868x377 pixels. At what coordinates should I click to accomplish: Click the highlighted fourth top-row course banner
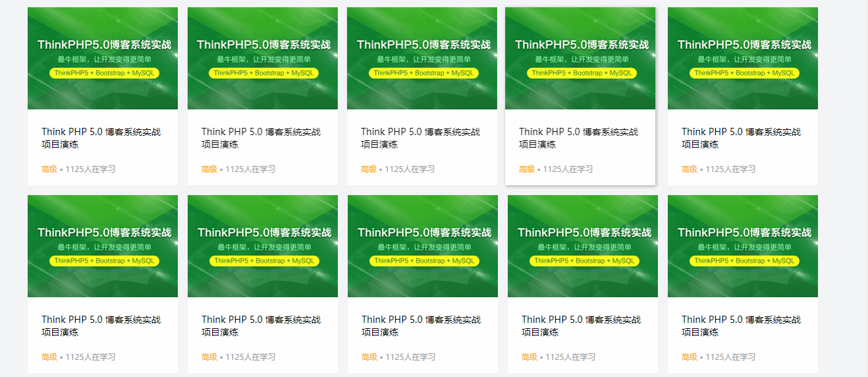click(x=580, y=58)
